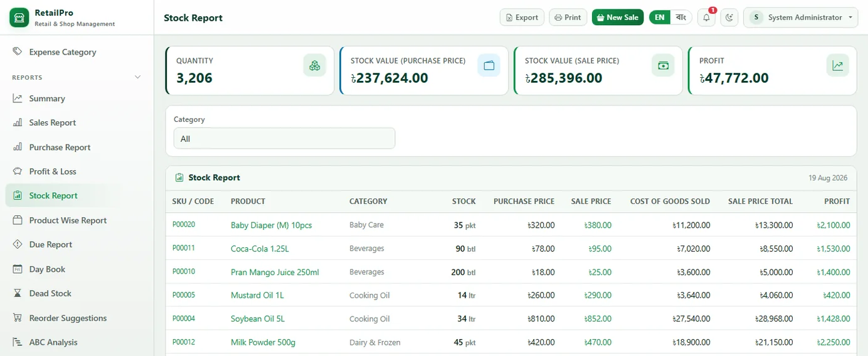Click the Profit card trend-graph icon

[837, 65]
